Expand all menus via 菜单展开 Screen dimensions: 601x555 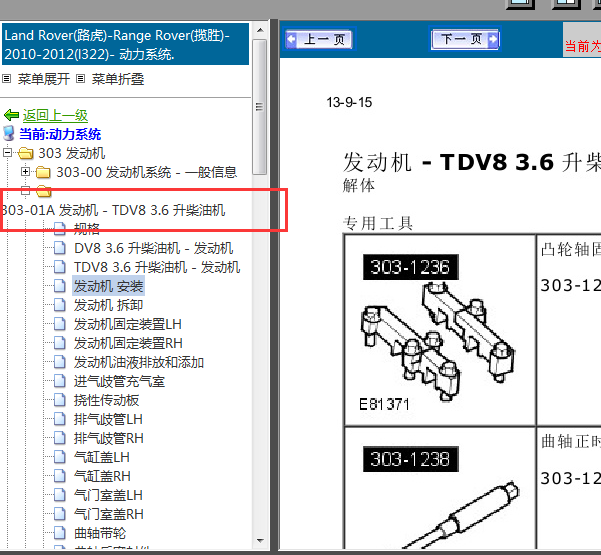[x=44, y=79]
